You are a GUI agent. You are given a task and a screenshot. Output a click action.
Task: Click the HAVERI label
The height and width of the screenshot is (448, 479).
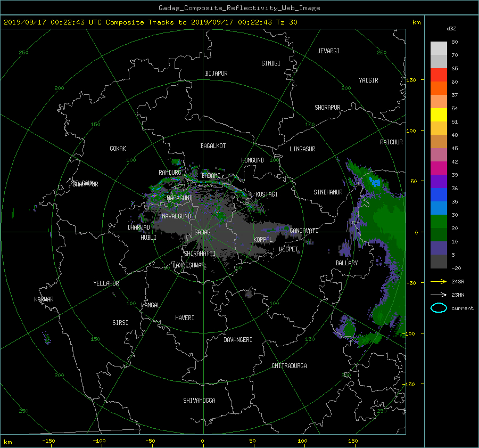click(x=185, y=318)
